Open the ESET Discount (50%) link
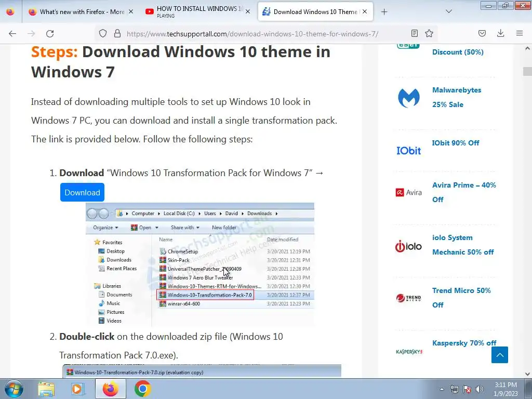The width and height of the screenshot is (532, 399). [458, 52]
